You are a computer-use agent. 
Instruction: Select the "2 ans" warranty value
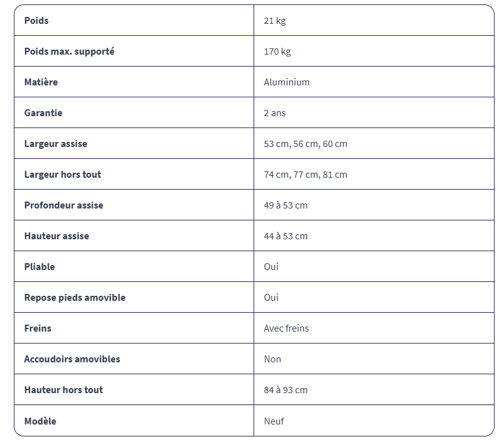pos(275,113)
